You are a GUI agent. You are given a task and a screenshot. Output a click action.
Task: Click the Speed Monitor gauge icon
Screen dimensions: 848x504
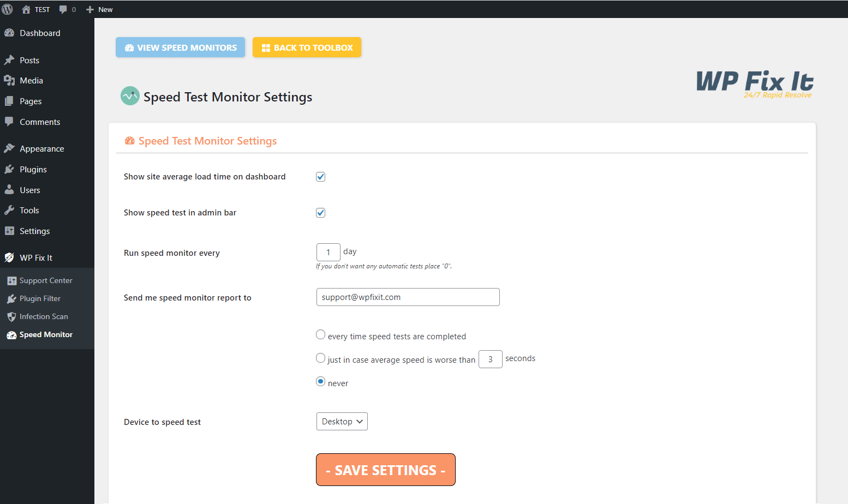pyautogui.click(x=12, y=335)
